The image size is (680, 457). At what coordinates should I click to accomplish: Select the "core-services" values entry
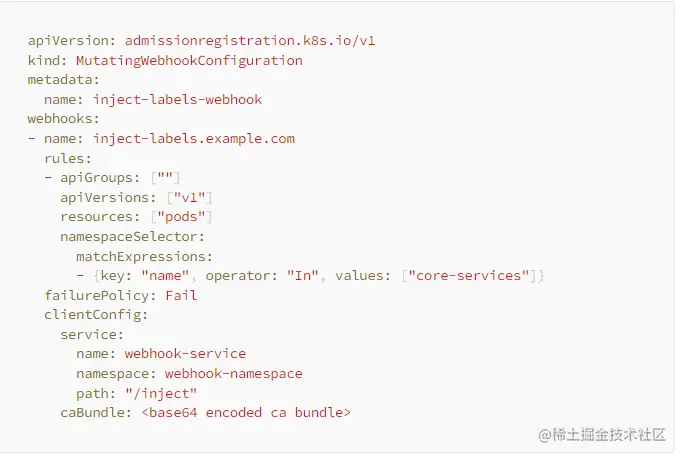coord(469,276)
